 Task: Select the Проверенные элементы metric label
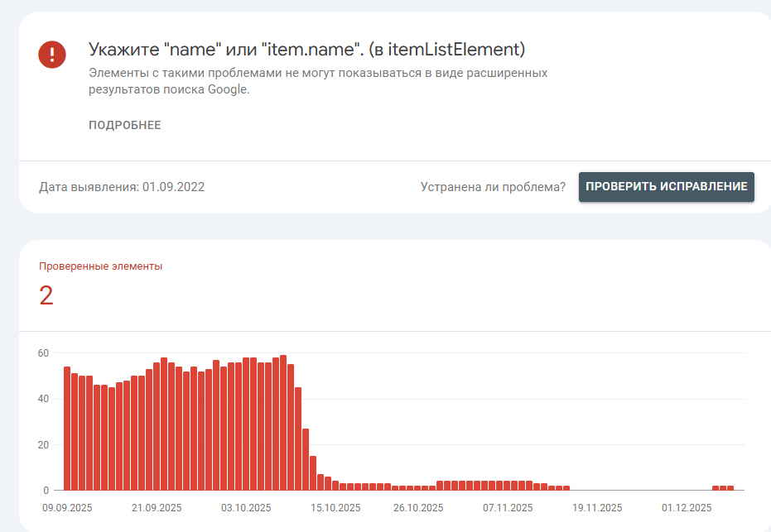101,266
